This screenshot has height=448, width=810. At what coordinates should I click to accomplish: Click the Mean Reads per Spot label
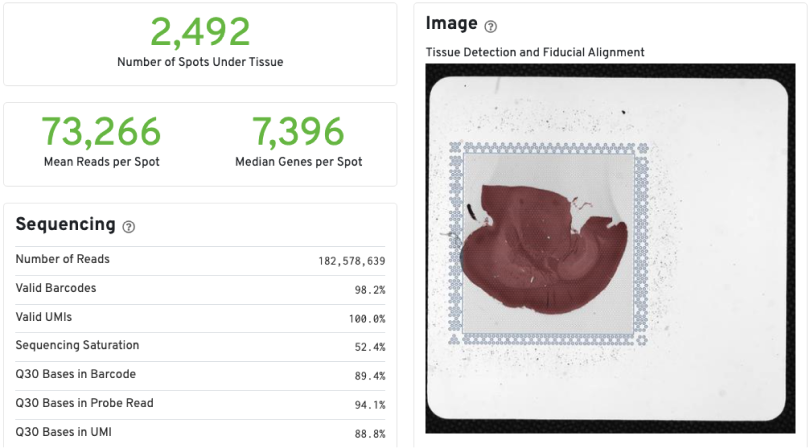click(101, 161)
